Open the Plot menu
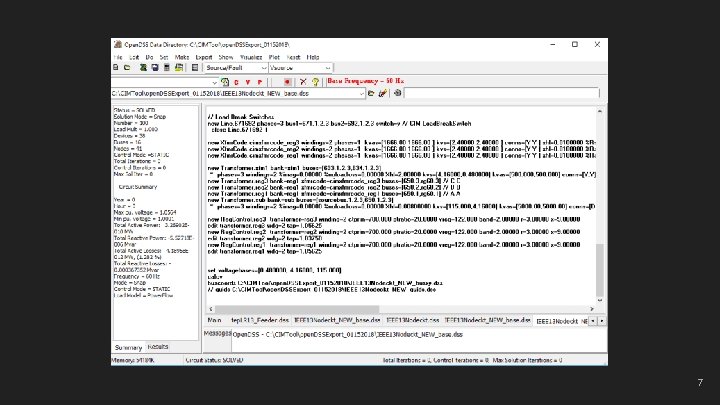Screen dimensions: 720x405 coord(274,57)
